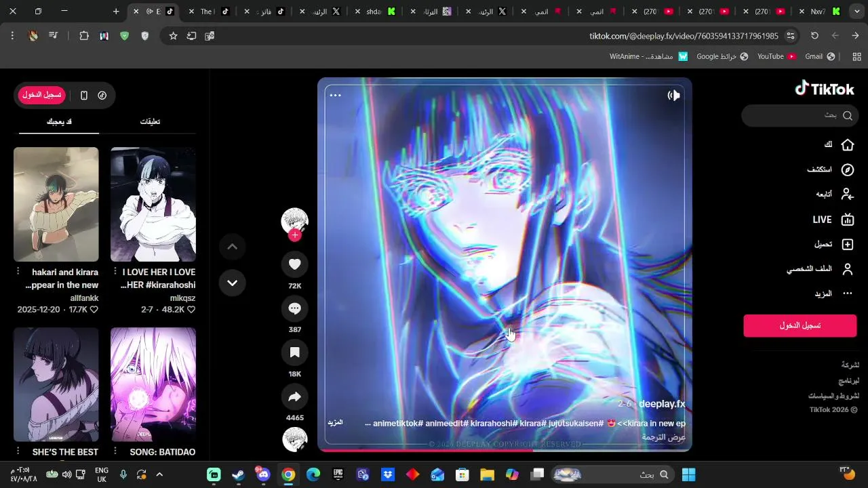Open Explore with the compass icon

coord(847,169)
